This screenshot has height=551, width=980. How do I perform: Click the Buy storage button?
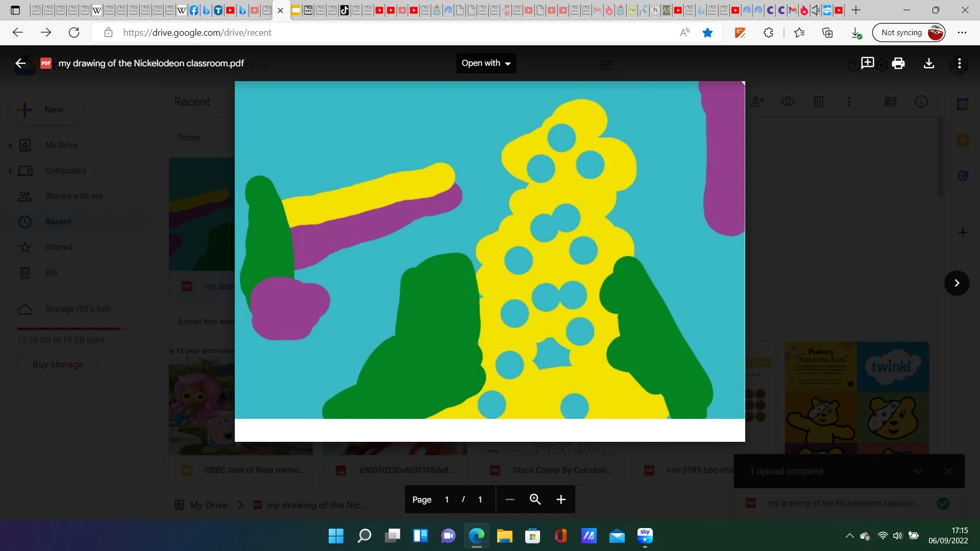(x=58, y=364)
